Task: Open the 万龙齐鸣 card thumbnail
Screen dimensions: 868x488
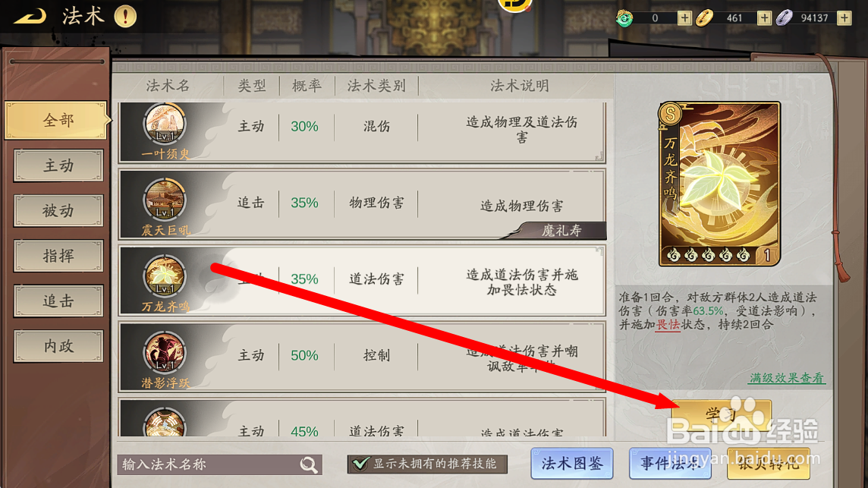Action: click(x=719, y=184)
